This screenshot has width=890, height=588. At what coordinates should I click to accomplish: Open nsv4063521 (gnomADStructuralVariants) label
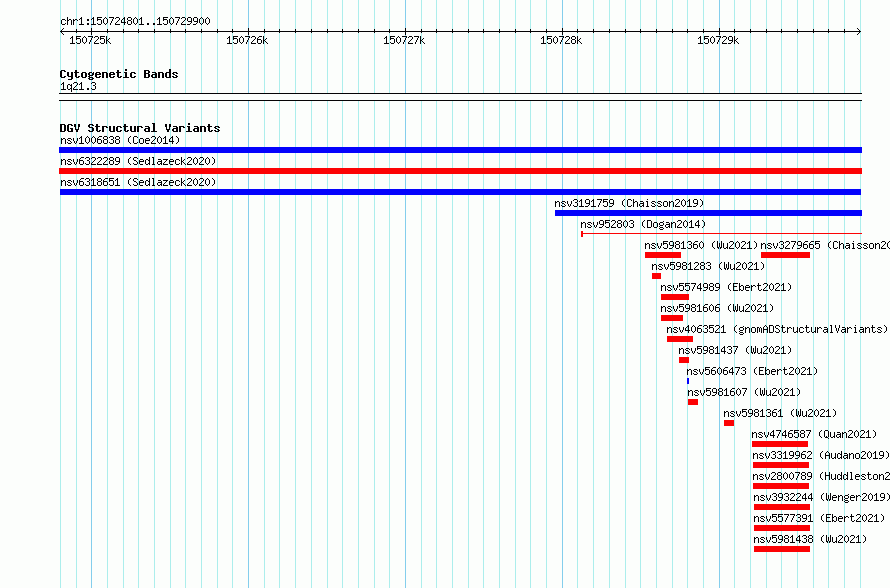coord(776,329)
